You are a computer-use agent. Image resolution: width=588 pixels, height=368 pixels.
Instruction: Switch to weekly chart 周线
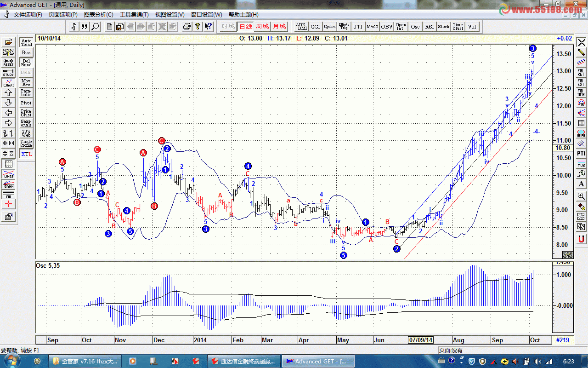(262, 27)
